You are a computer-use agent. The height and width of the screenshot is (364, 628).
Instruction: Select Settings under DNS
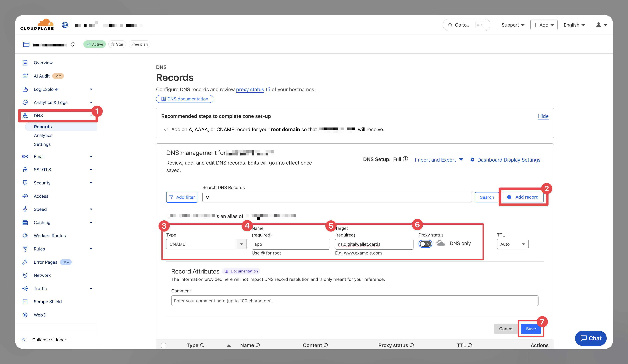click(42, 144)
